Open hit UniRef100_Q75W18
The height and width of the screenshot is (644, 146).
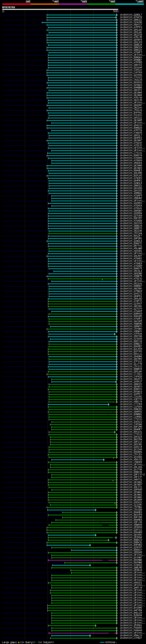click(x=131, y=291)
